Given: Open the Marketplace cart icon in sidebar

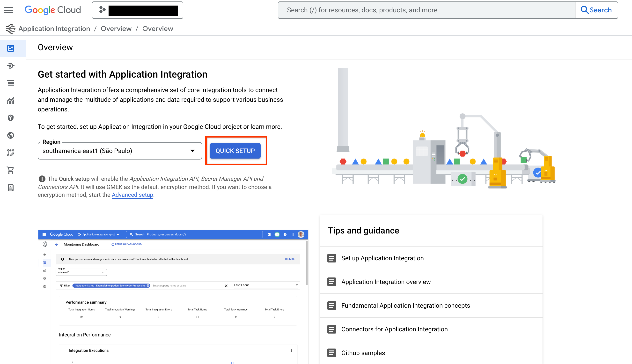Looking at the screenshot, I should click(10, 170).
